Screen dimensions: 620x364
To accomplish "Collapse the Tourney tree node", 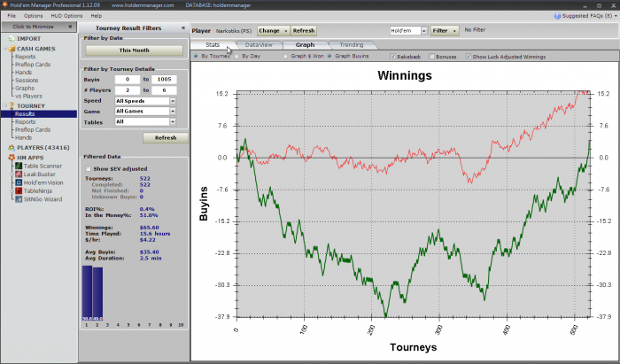I will (x=5, y=106).
